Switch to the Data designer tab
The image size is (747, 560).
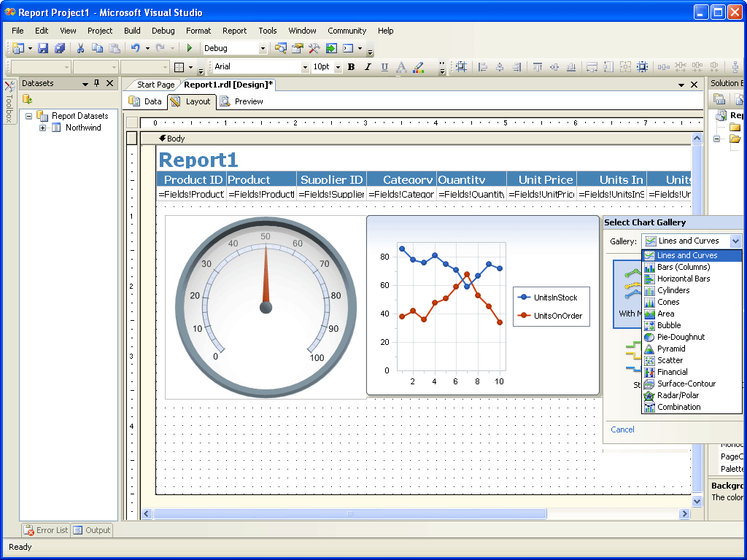coord(145,101)
